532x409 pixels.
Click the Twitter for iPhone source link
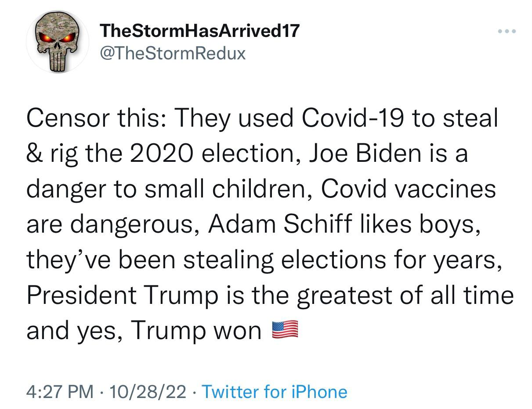(x=274, y=391)
